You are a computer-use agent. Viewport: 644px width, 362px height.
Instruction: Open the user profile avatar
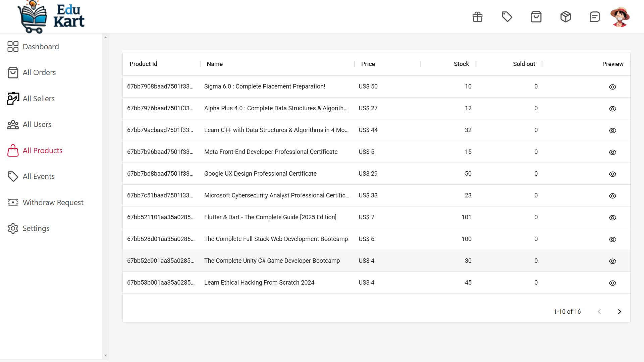620,17
